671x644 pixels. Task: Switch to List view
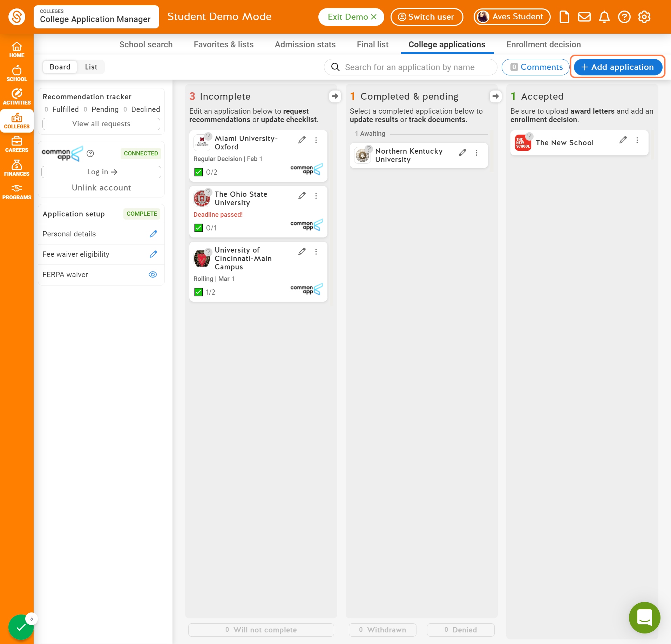pos(91,67)
